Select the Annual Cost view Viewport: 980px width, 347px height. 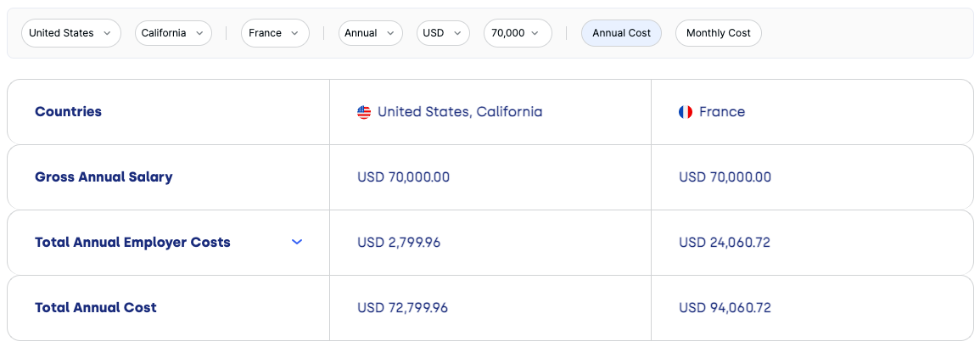tap(621, 33)
